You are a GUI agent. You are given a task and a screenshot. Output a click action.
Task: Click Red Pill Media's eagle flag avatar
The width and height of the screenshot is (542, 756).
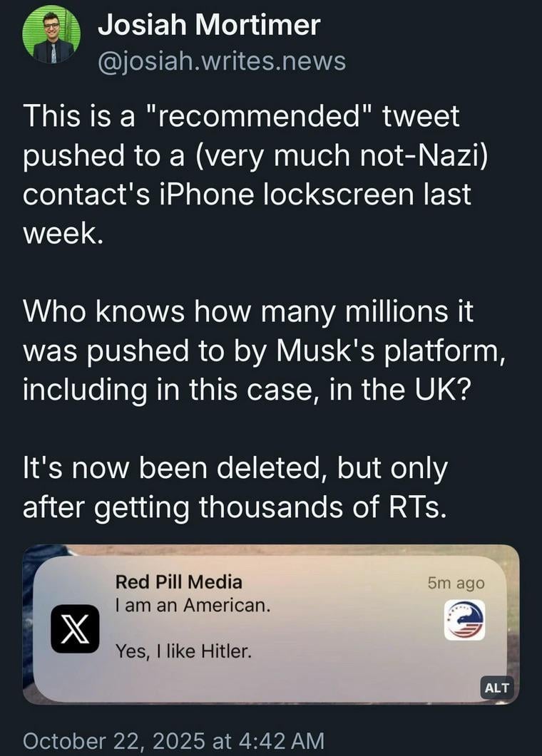(x=464, y=619)
